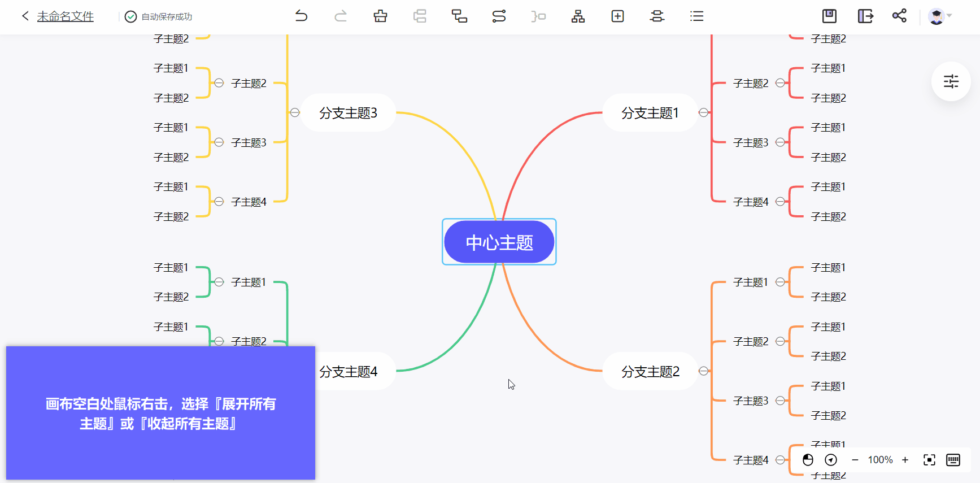Click the redo arrow in the toolbar
This screenshot has height=483, width=980.
coord(341,16)
